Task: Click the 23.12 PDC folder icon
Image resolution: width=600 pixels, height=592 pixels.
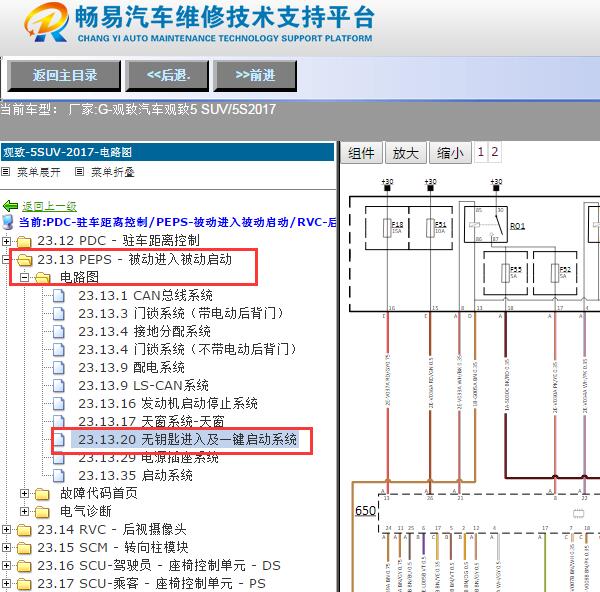Action: coord(24,241)
